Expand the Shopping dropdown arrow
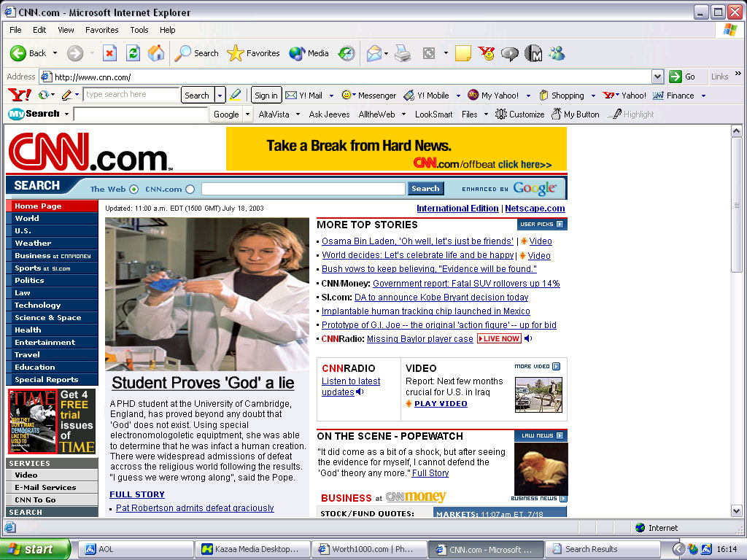This screenshot has height=560, width=747. (593, 96)
